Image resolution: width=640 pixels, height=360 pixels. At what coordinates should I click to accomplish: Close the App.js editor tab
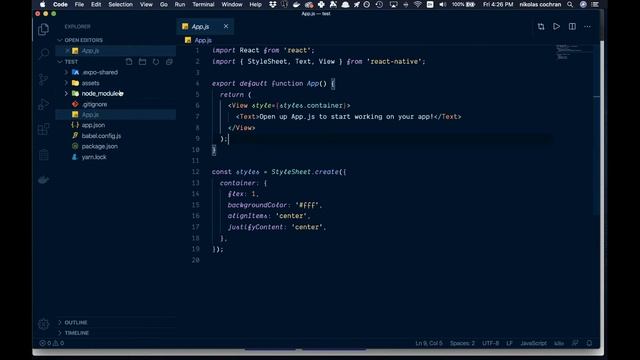pyautogui.click(x=226, y=26)
